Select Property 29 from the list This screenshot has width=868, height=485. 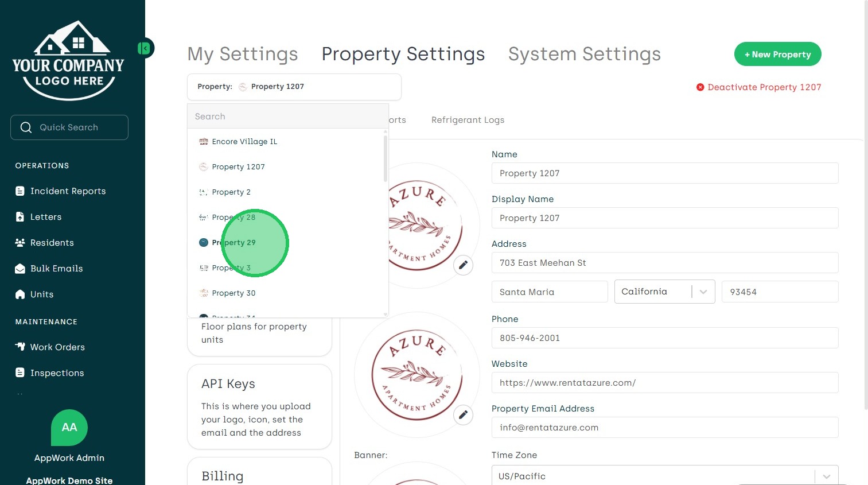233,243
